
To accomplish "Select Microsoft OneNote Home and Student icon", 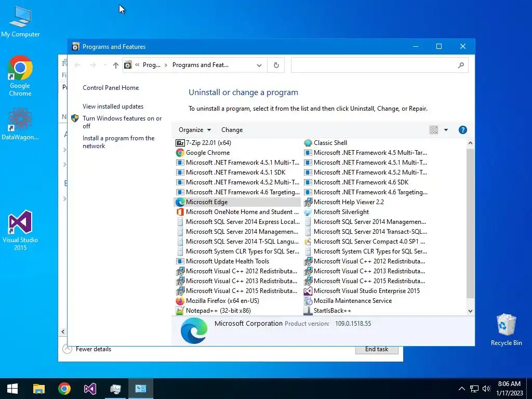I will click(180, 212).
